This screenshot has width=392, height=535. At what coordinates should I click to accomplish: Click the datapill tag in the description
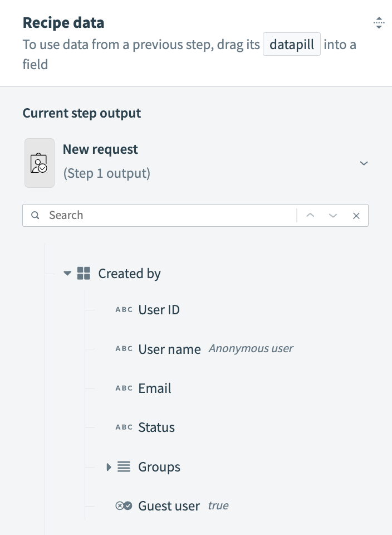[292, 45]
